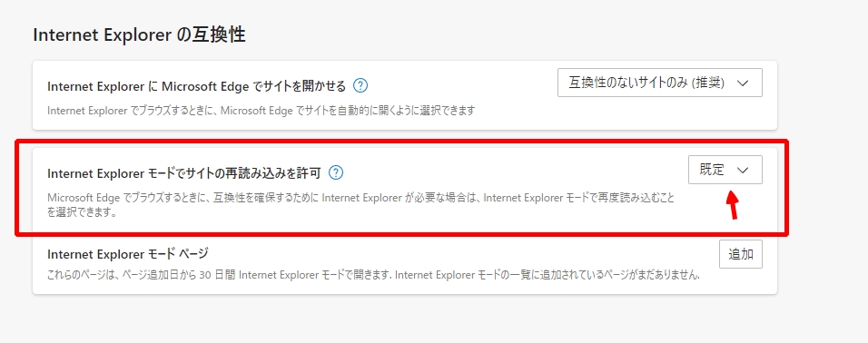Click the red arrow annotation

click(733, 205)
